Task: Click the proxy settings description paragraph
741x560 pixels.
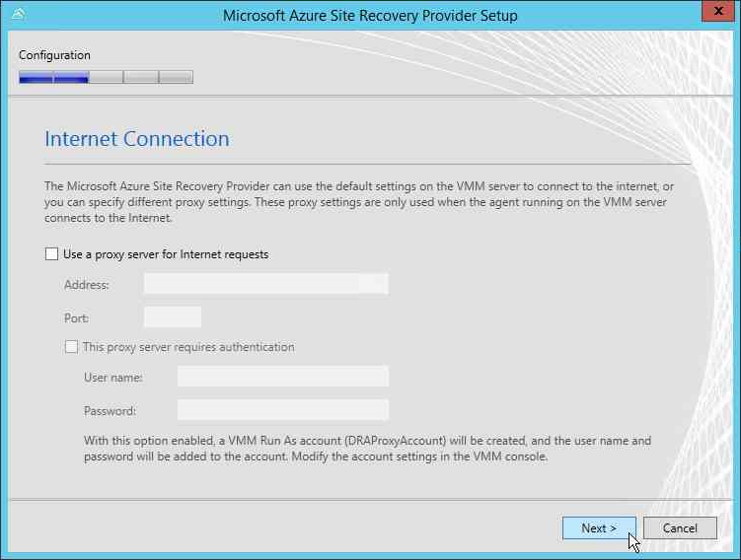Action: point(359,202)
